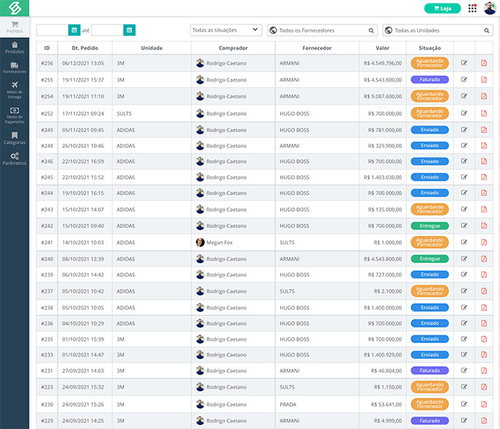This screenshot has width=500, height=429.
Task: Click date 14/10/2021 10:03
Action: [83, 242]
